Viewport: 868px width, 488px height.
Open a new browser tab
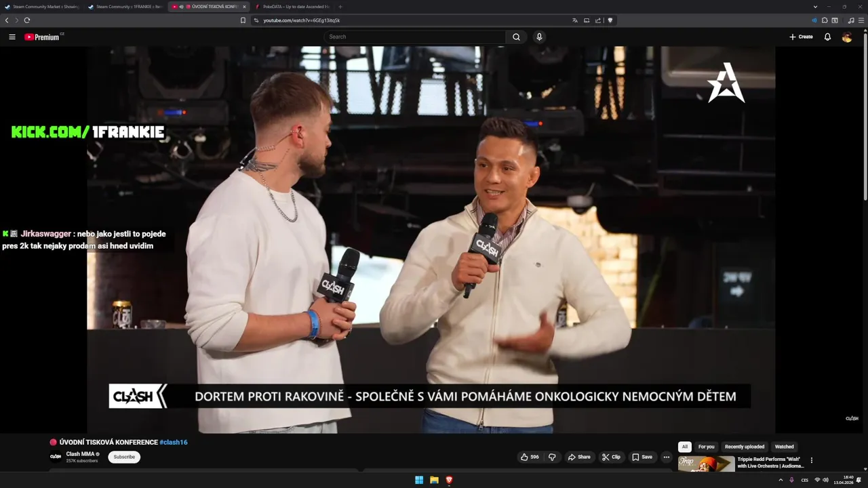(340, 7)
